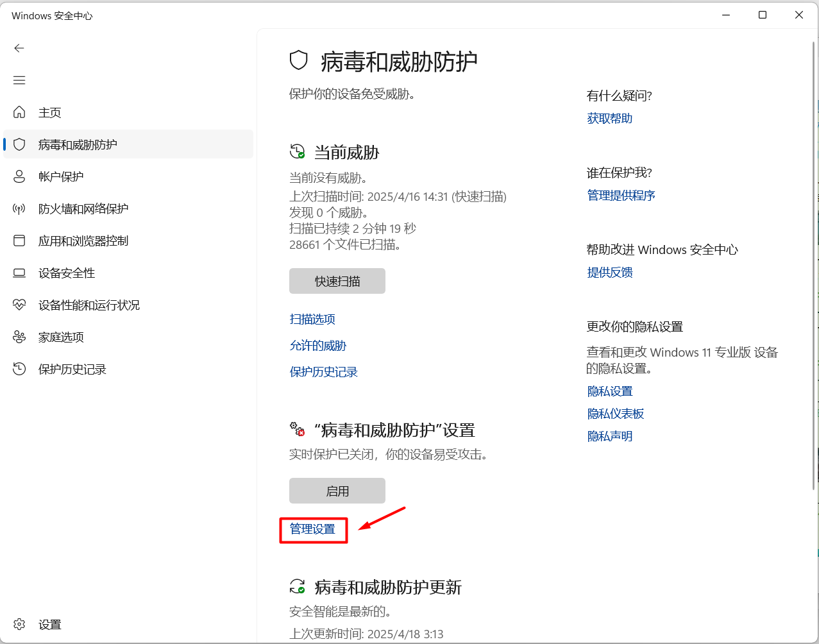Click the gear icon next to 设置

click(19, 624)
